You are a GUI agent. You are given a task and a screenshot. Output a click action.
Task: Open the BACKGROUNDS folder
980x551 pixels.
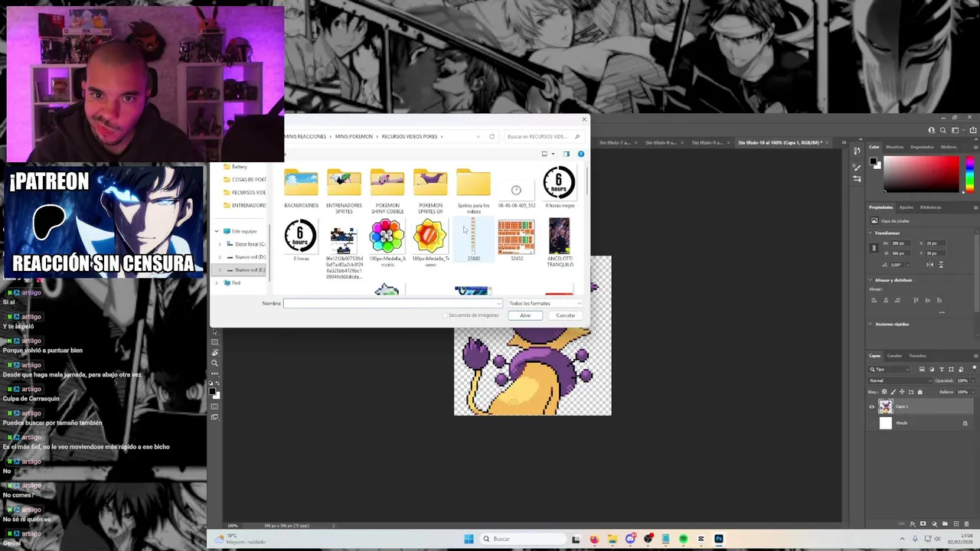coord(301,188)
